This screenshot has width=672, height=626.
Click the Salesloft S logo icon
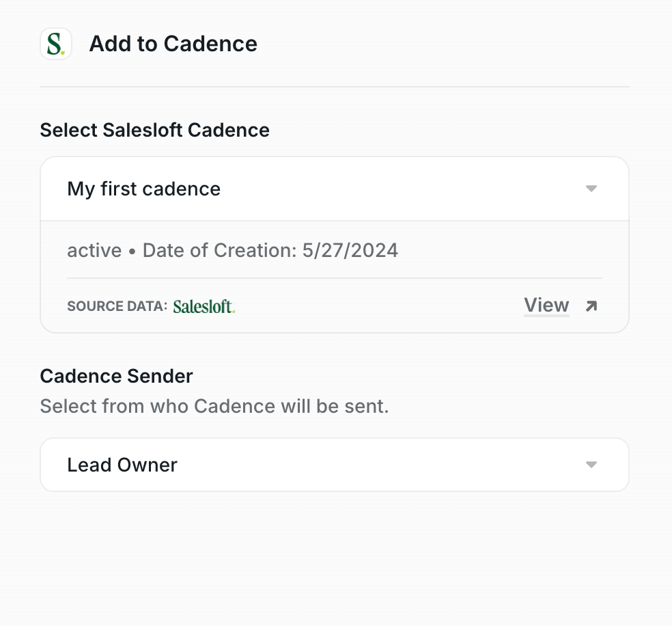coord(56,44)
